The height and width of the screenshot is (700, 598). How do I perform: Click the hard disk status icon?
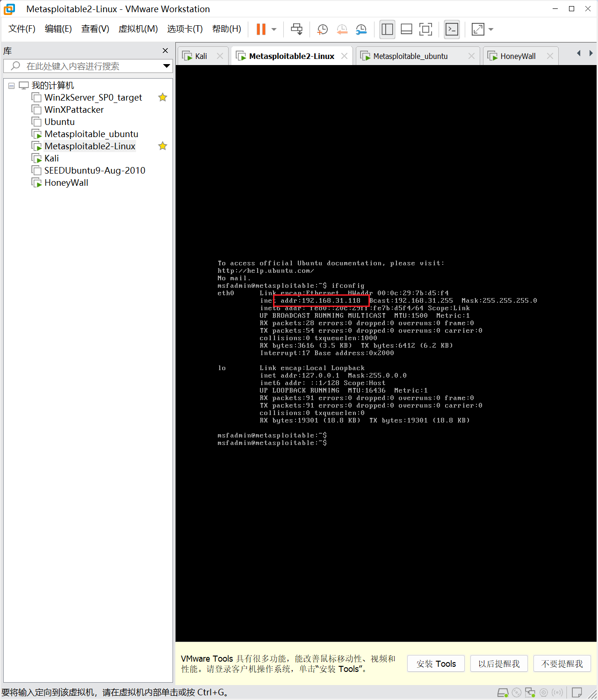point(503,693)
